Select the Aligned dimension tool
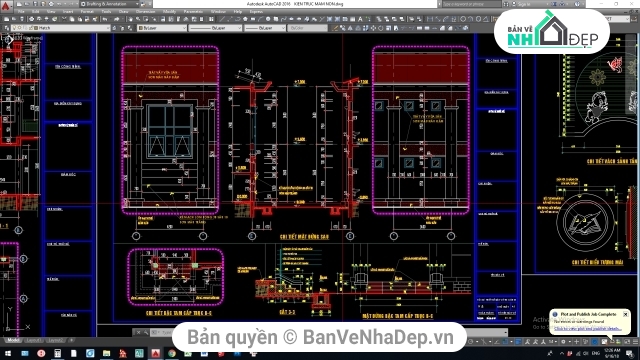The height and width of the screenshot is (360, 640). [x=438, y=19]
